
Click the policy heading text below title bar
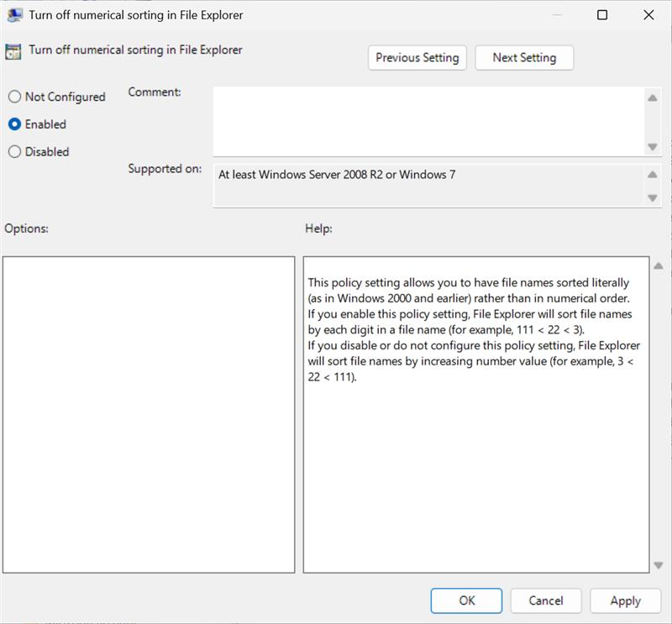[135, 50]
